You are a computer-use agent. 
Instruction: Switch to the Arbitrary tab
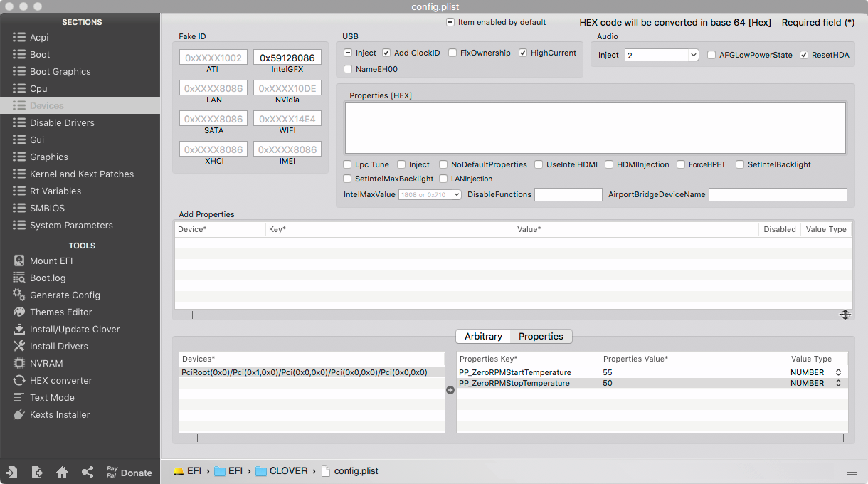483,336
